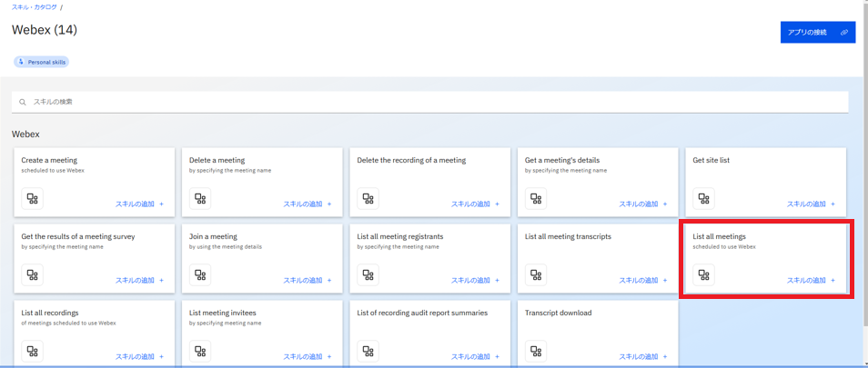
Task: Click the app icon on Transcript download card
Action: 536,352
